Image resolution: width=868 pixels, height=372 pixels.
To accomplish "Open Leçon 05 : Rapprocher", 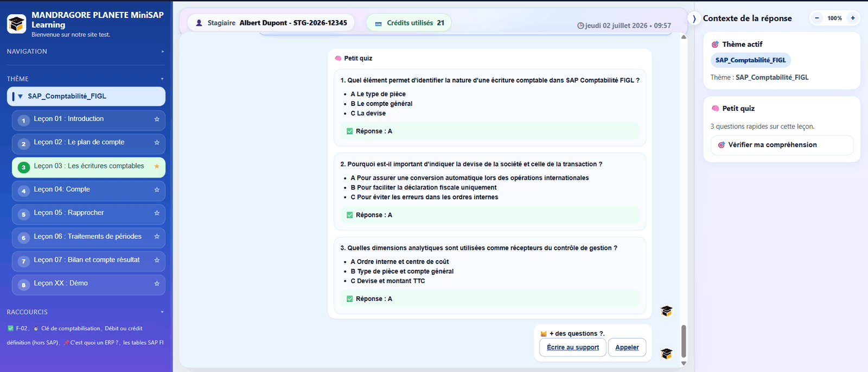I will pos(88,214).
